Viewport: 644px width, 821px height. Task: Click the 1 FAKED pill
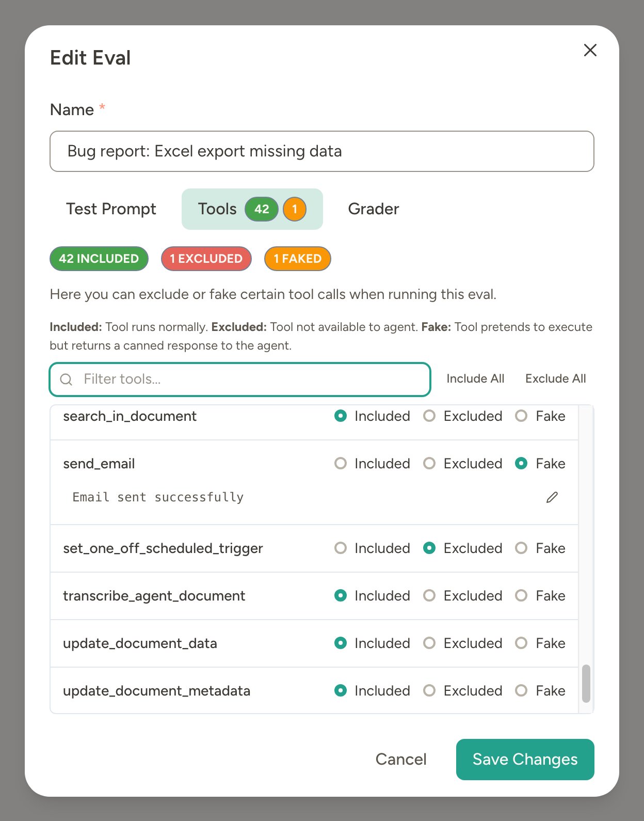(x=298, y=259)
